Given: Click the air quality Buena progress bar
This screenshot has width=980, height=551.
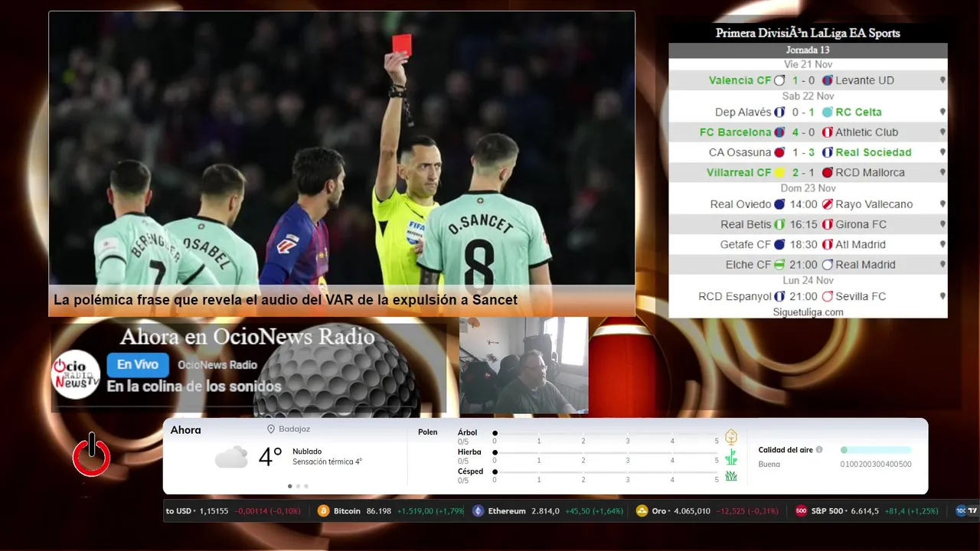Looking at the screenshot, I should [x=876, y=450].
